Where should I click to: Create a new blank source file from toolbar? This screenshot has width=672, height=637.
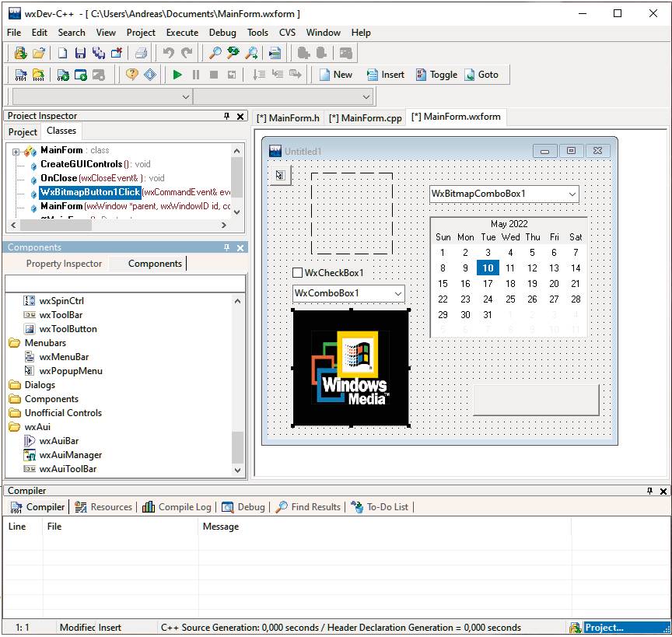click(62, 53)
